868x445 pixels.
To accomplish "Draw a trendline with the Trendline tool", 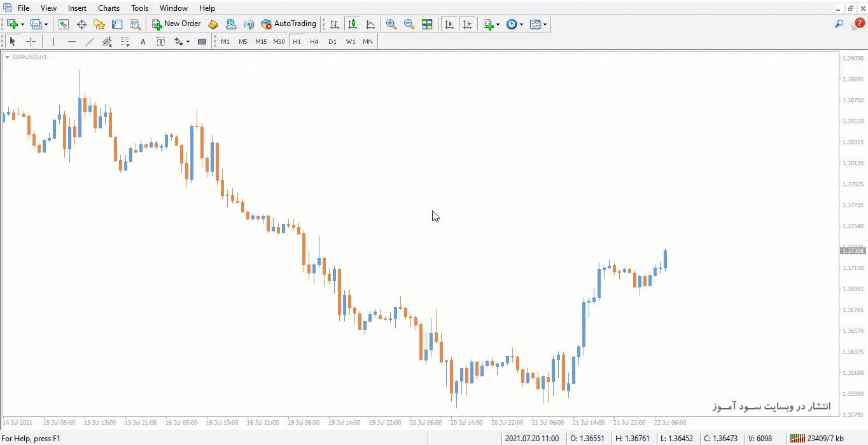I will (90, 42).
